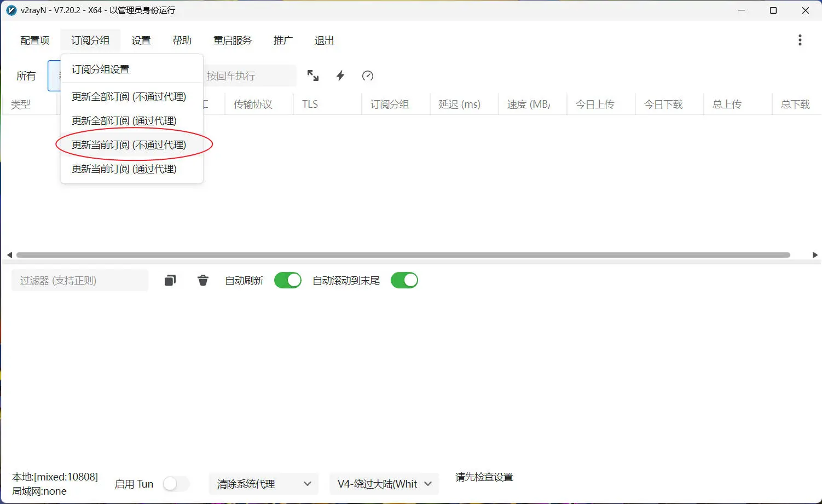Open the 配置项 menu
Screen dimensions: 822x504
[x=34, y=40]
